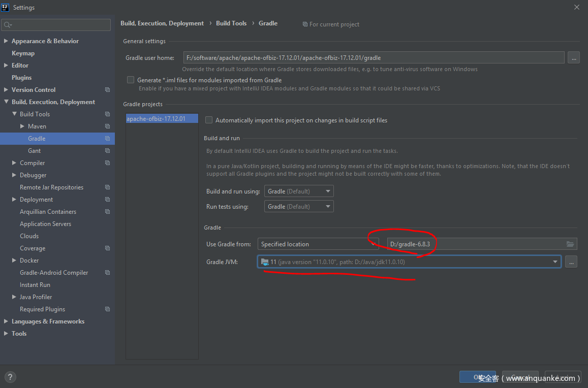This screenshot has width=588, height=388.
Task: Enable Generate *.iml files for modules checkbox
Action: 131,80
